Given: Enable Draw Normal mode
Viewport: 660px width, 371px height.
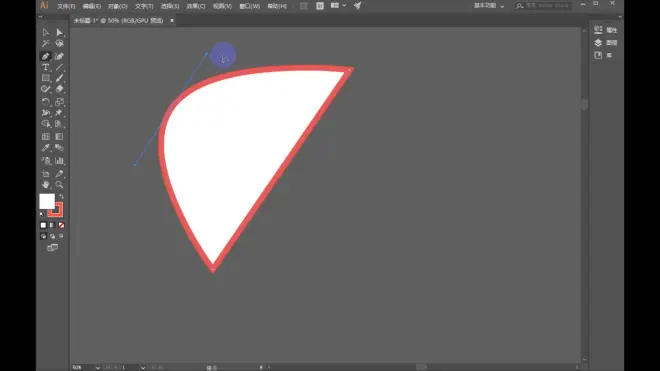Looking at the screenshot, I should tap(43, 236).
